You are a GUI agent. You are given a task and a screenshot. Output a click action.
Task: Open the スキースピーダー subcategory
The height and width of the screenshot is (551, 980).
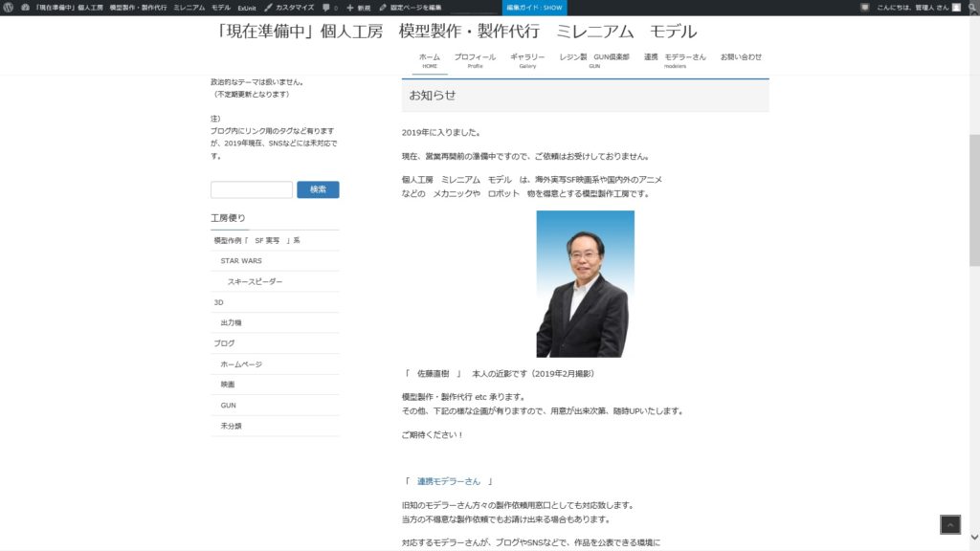point(255,282)
